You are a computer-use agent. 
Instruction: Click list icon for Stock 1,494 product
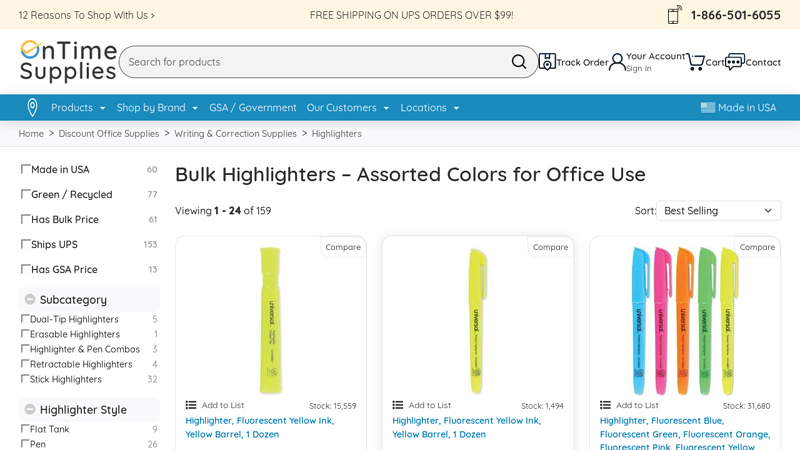point(398,405)
